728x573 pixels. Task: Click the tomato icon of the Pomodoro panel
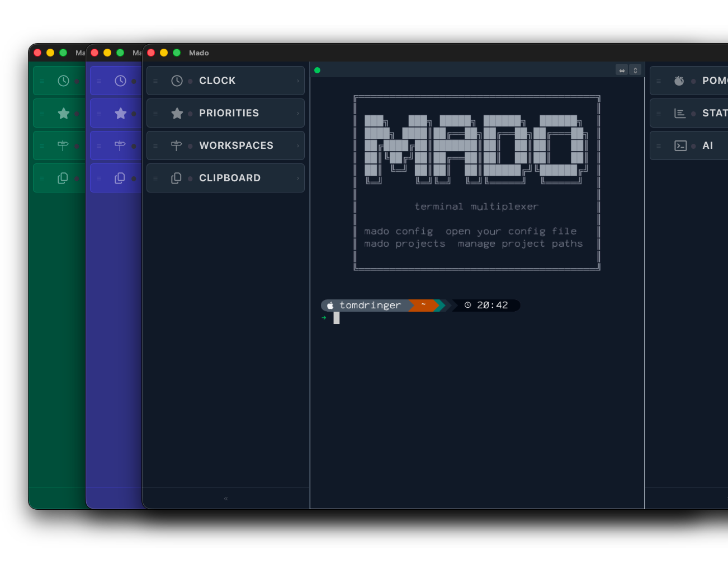click(x=679, y=81)
